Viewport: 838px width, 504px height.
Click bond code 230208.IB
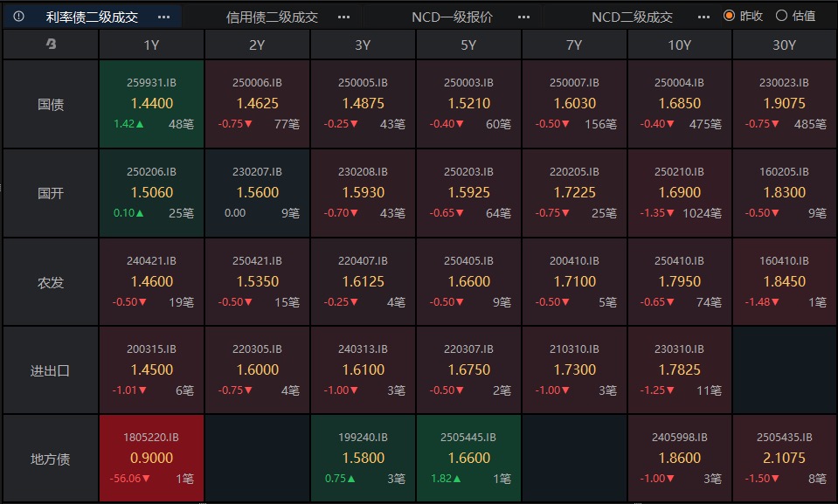363,171
